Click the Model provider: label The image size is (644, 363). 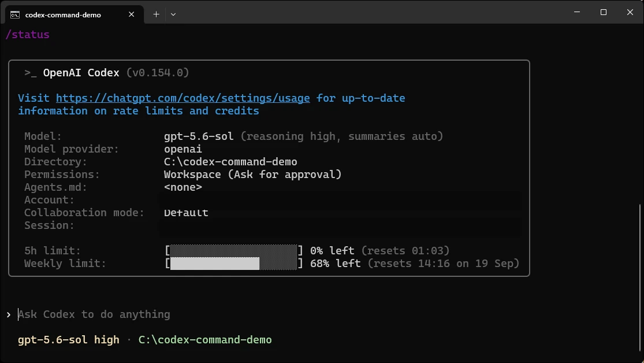[x=72, y=149]
